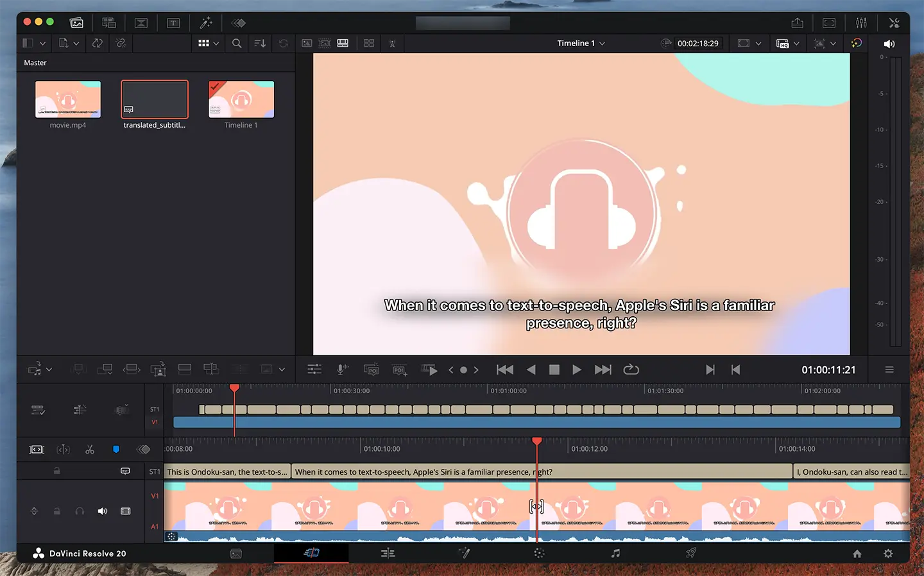This screenshot has width=924, height=576.
Task: Choose the Ripple Overwrite edit button
Action: point(132,369)
